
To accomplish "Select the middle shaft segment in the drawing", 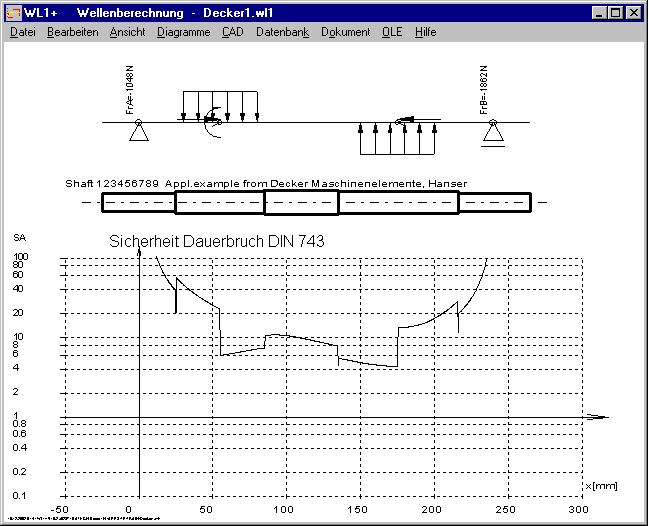I will [301, 202].
